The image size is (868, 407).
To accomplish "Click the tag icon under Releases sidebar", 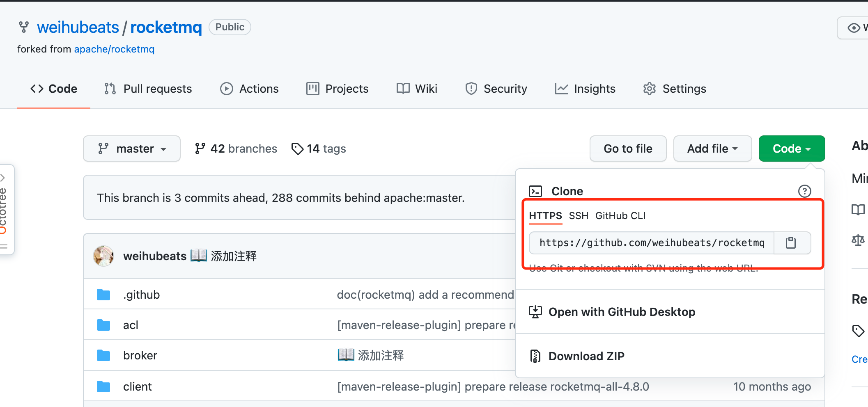I will [x=858, y=331].
